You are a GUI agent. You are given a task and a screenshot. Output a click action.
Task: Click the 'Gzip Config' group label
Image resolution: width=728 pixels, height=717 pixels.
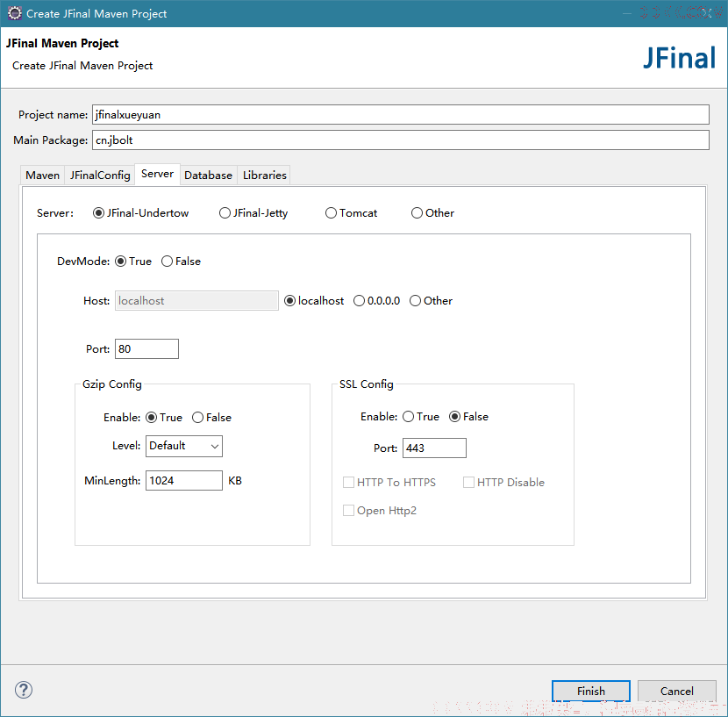(112, 384)
